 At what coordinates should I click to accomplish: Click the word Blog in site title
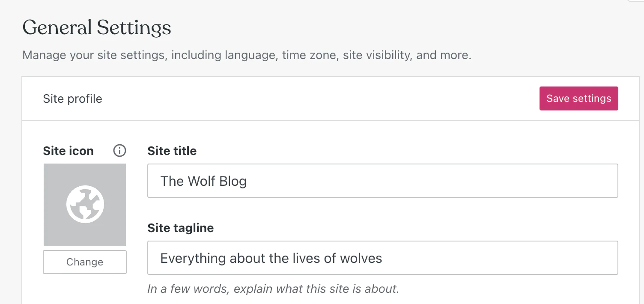point(233,181)
